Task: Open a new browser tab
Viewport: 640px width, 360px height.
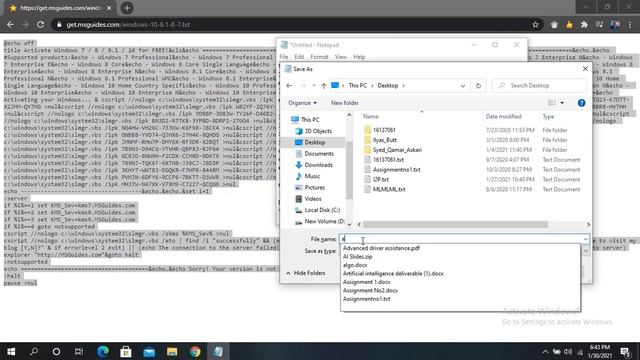Action: [x=127, y=8]
